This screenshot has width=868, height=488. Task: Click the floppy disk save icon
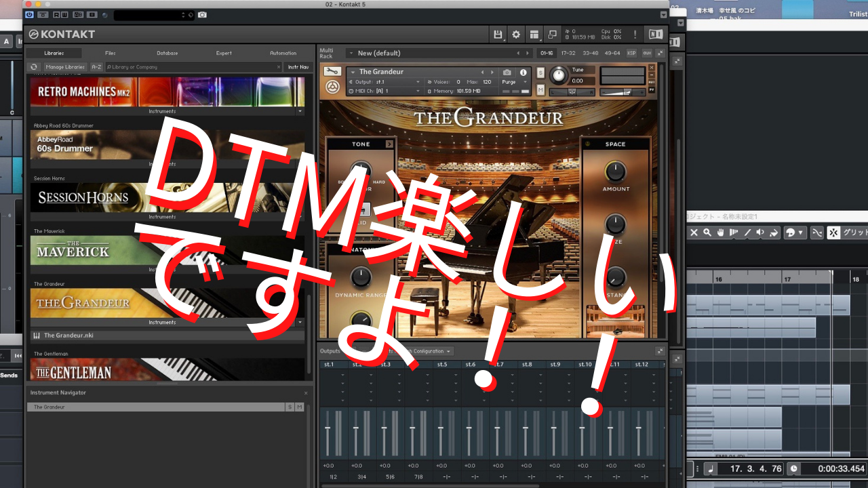tap(498, 35)
